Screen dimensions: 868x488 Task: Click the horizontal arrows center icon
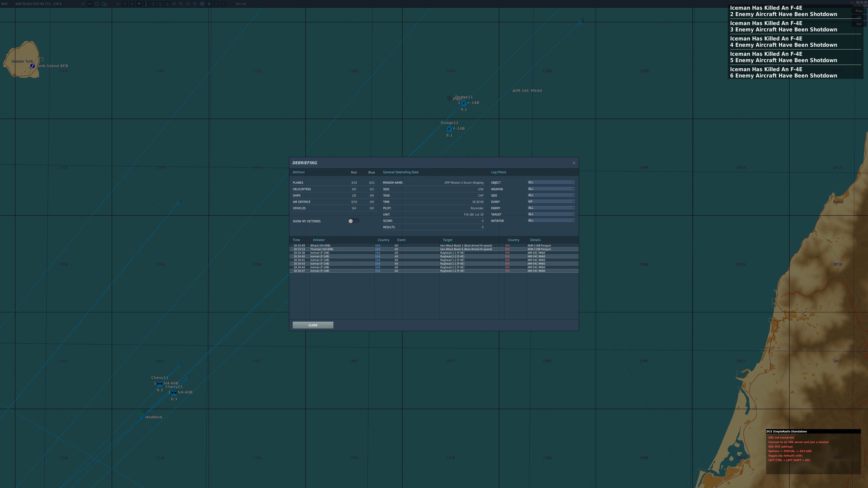tap(174, 4)
